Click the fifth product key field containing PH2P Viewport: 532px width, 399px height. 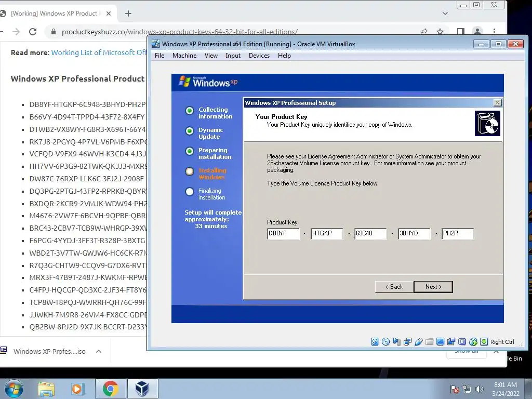(458, 233)
